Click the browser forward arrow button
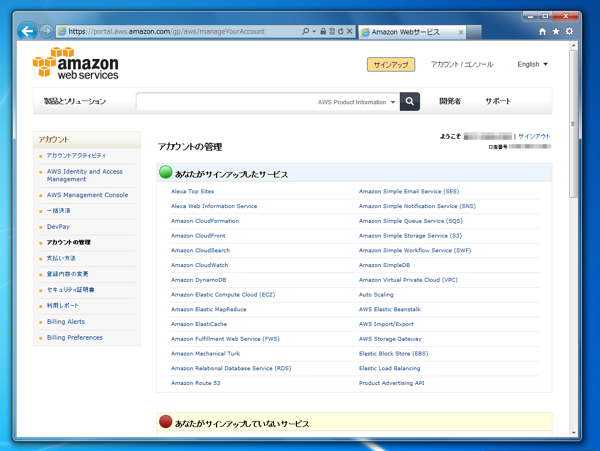 (46, 31)
